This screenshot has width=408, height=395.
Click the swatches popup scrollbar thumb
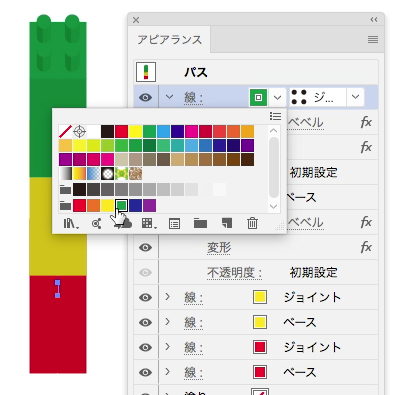coord(274,167)
